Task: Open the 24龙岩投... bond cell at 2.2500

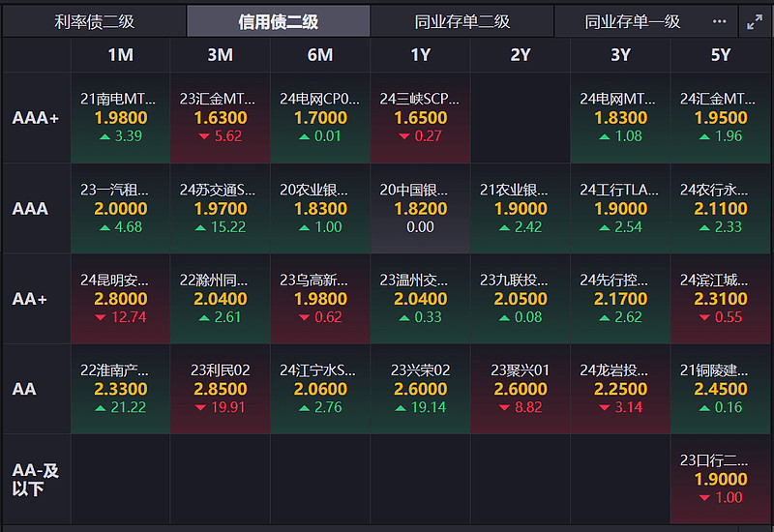Action: click(620, 390)
